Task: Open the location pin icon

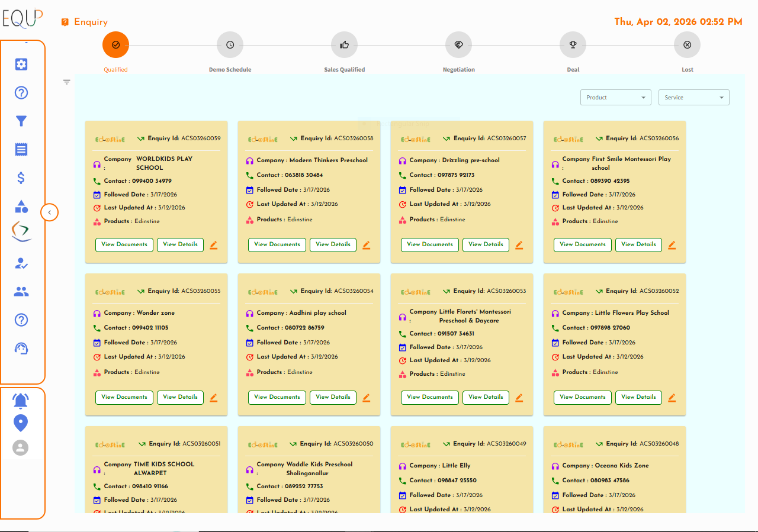Action: (21, 423)
